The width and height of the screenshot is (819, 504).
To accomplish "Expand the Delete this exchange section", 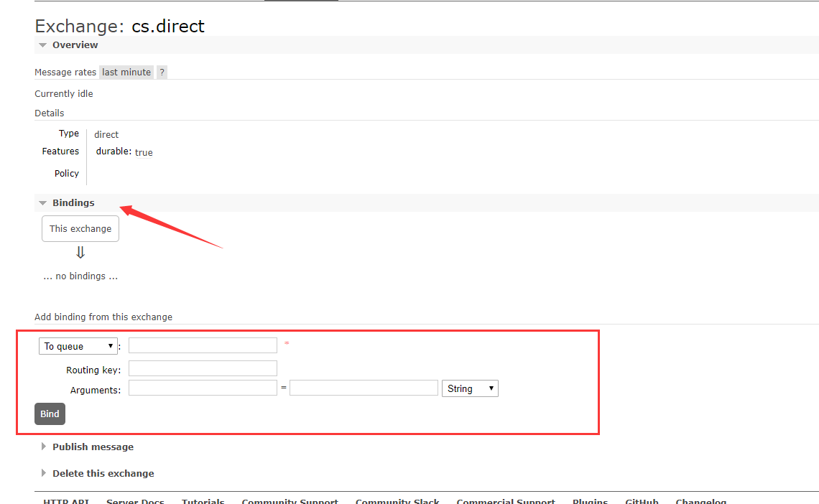I will point(103,474).
